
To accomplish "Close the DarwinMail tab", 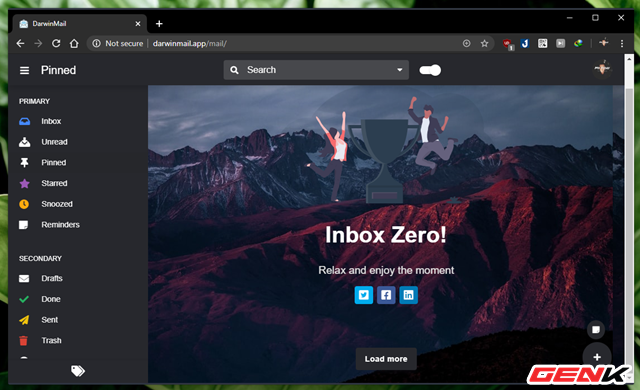I will 138,24.
